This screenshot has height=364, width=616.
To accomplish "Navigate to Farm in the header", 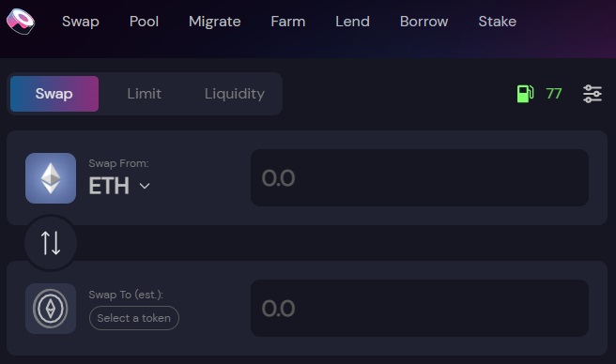I will coord(288,22).
